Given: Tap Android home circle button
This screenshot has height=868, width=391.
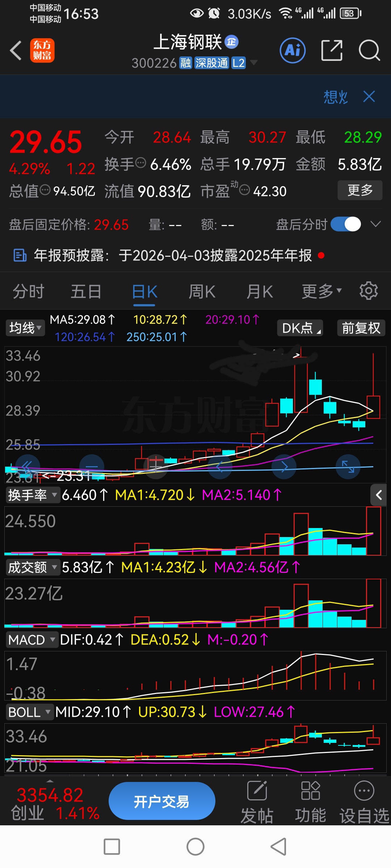Looking at the screenshot, I should [x=195, y=847].
